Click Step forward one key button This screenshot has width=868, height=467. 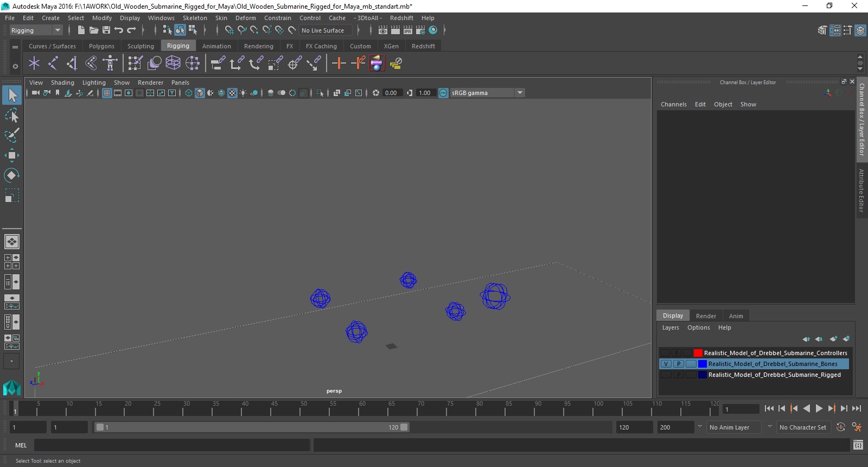point(832,408)
